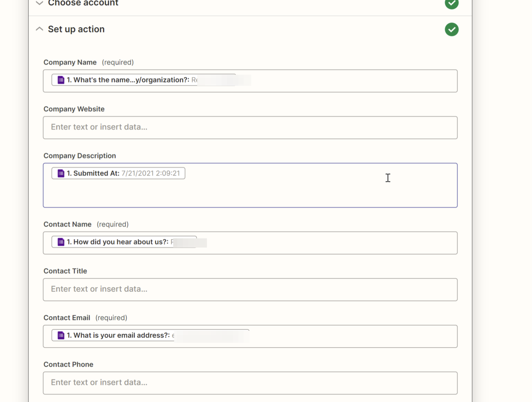Click into the Company Website field
Screen dimensions: 532x402
pyautogui.click(x=250, y=127)
